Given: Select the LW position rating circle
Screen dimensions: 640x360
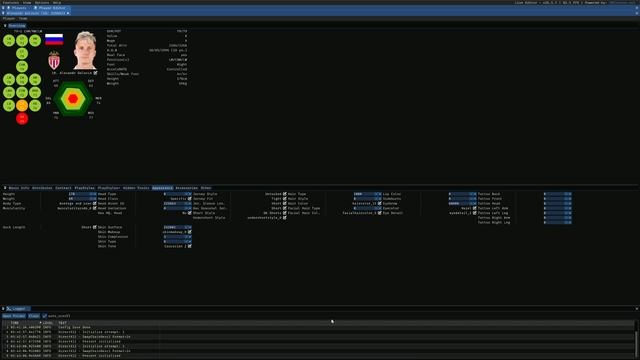Looking at the screenshot, I should click(x=9, y=40).
